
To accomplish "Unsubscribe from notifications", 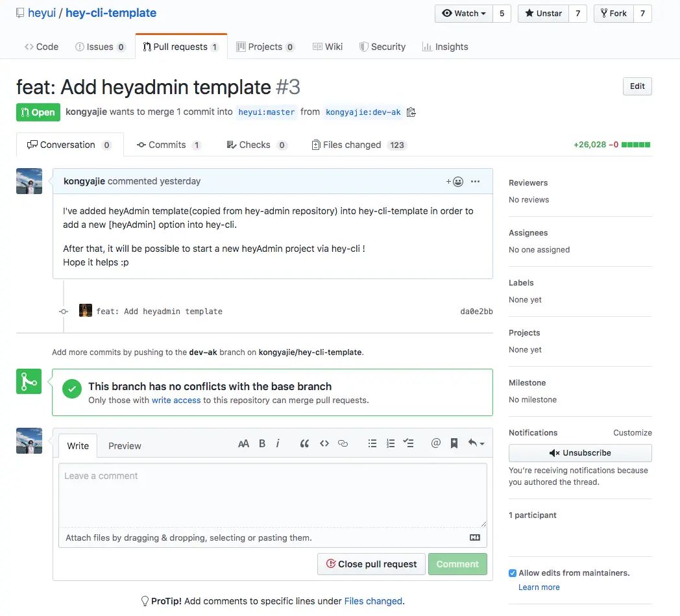I will pyautogui.click(x=580, y=453).
